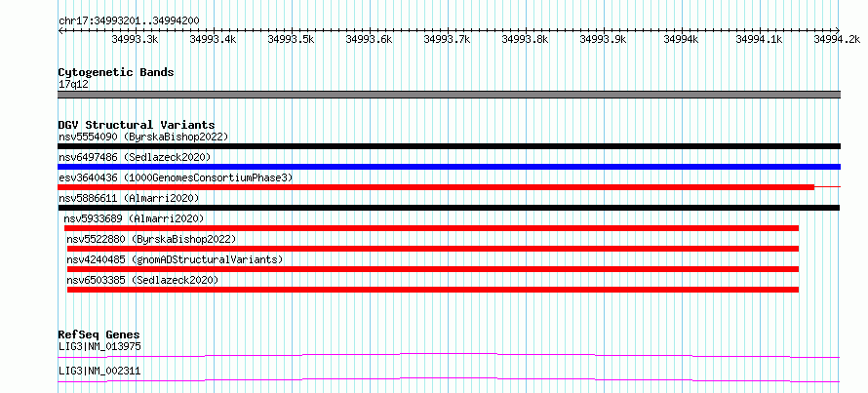
Task: Click the nsv5933689 (Almarri2020) label
Action: 134,218
